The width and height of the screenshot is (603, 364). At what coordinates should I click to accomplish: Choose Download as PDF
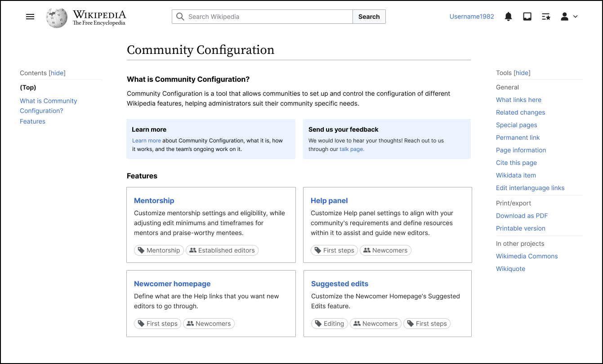(522, 216)
